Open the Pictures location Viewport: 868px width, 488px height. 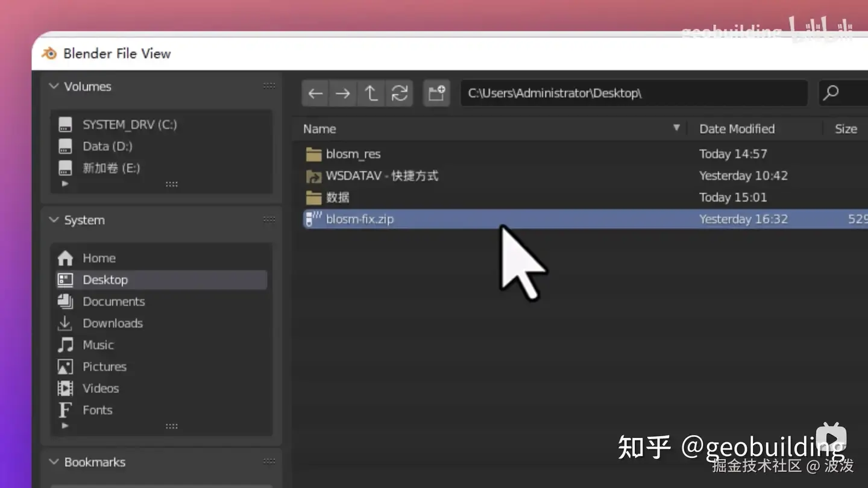pyautogui.click(x=104, y=366)
